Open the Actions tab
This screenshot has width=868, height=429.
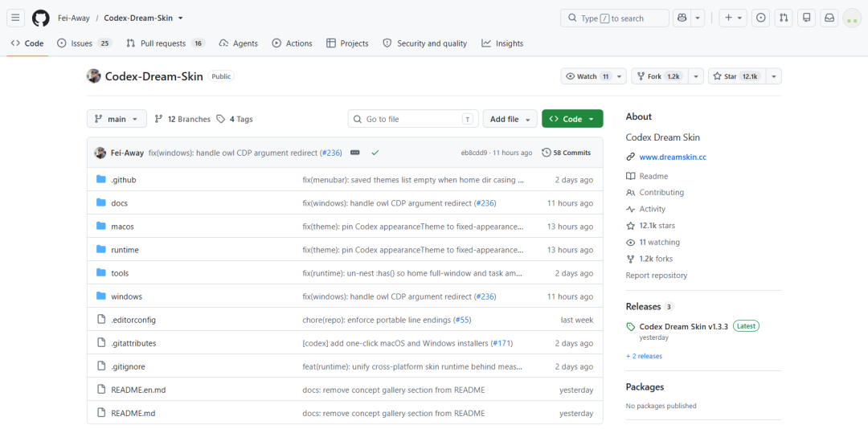pyautogui.click(x=293, y=43)
